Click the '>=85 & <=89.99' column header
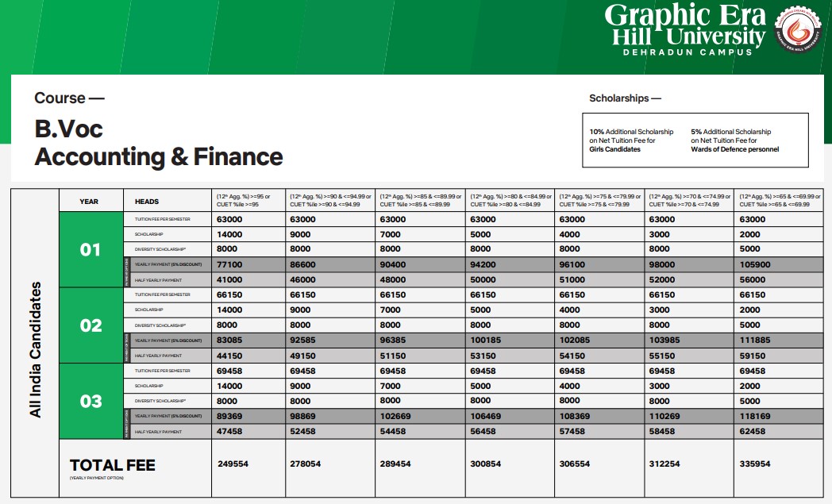This screenshot has height=504, width=832. point(420,201)
